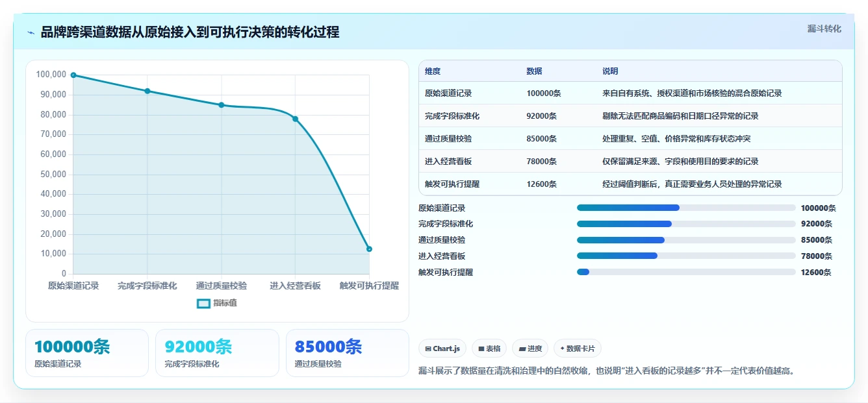The image size is (868, 403).
Task: Click description 仅保留满足来源、字段和使用目的要求的记录
Action: 681,162
